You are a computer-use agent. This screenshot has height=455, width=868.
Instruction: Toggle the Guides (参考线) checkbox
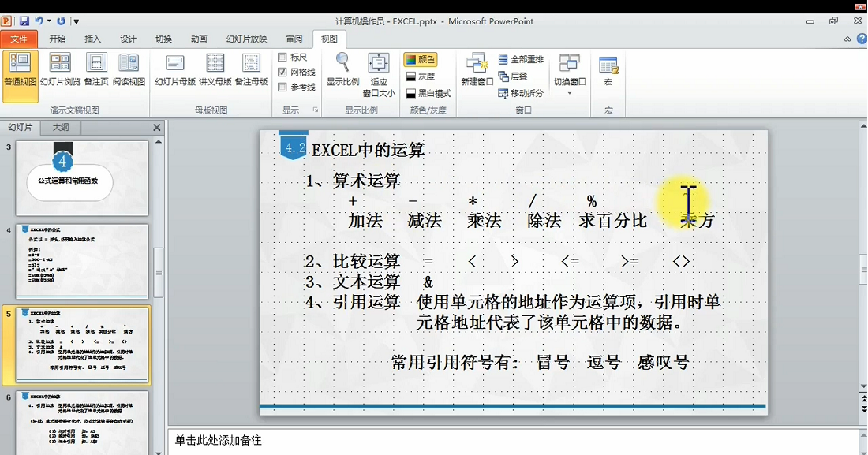click(x=282, y=87)
